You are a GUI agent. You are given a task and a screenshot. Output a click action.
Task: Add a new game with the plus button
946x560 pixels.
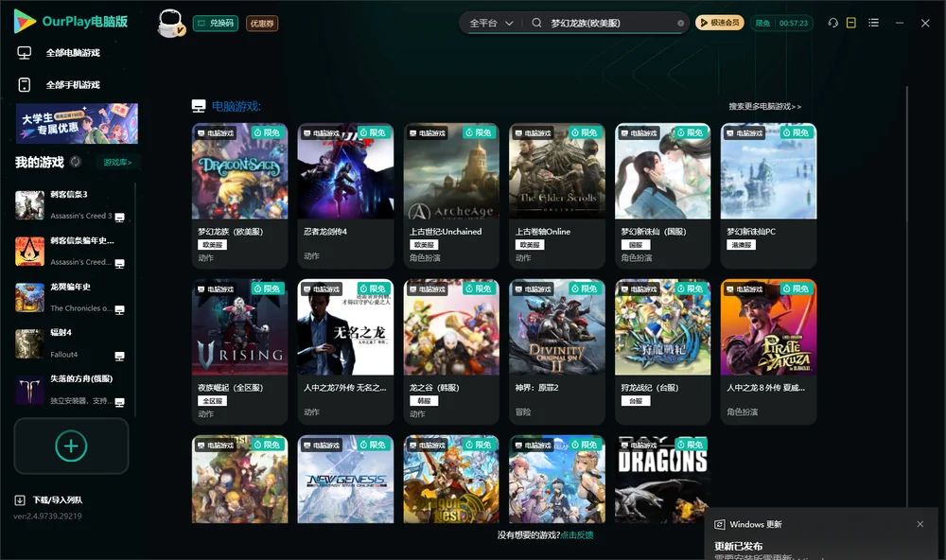click(x=71, y=446)
